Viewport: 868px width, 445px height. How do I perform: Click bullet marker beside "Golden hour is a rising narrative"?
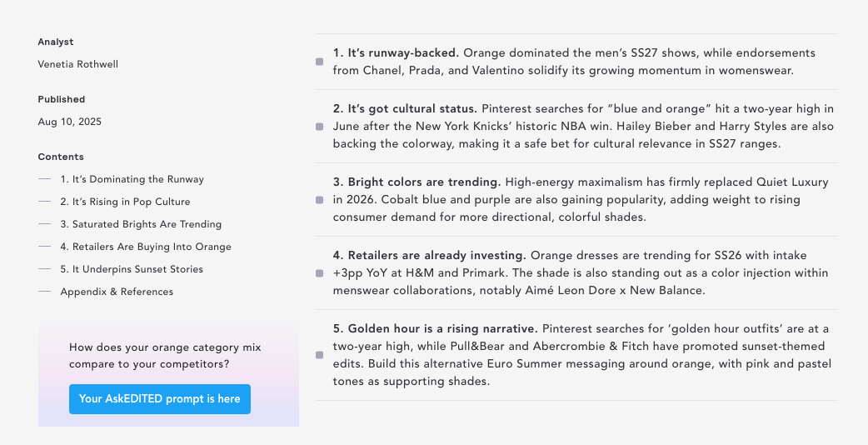[x=319, y=355]
